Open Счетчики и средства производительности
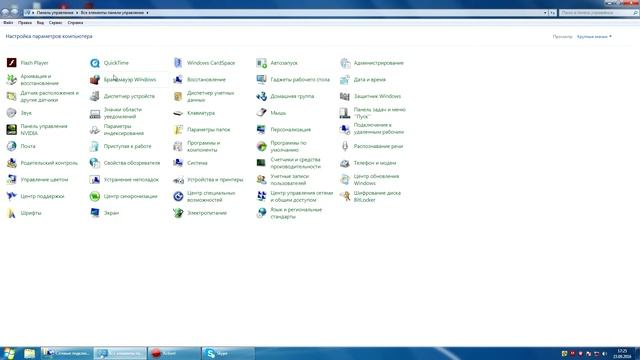The image size is (640, 360). tap(288, 163)
